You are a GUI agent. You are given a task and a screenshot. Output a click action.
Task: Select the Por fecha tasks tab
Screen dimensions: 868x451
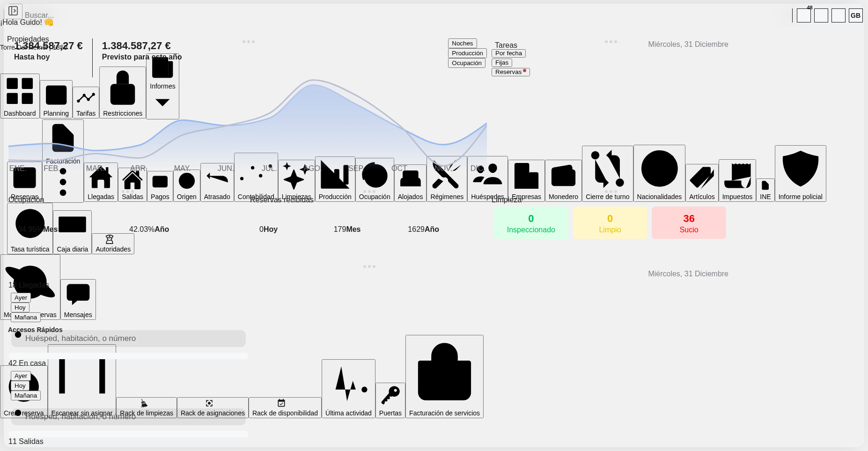pos(508,53)
